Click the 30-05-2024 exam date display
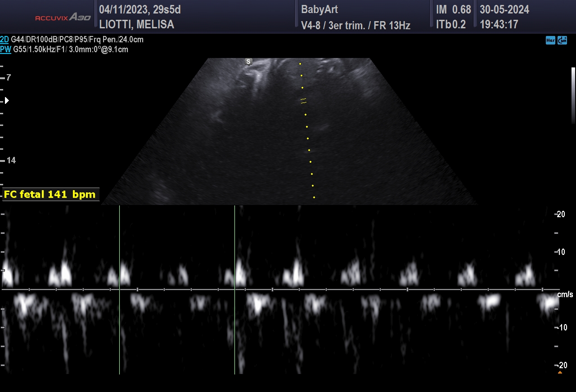This screenshot has height=392, width=576. (504, 9)
